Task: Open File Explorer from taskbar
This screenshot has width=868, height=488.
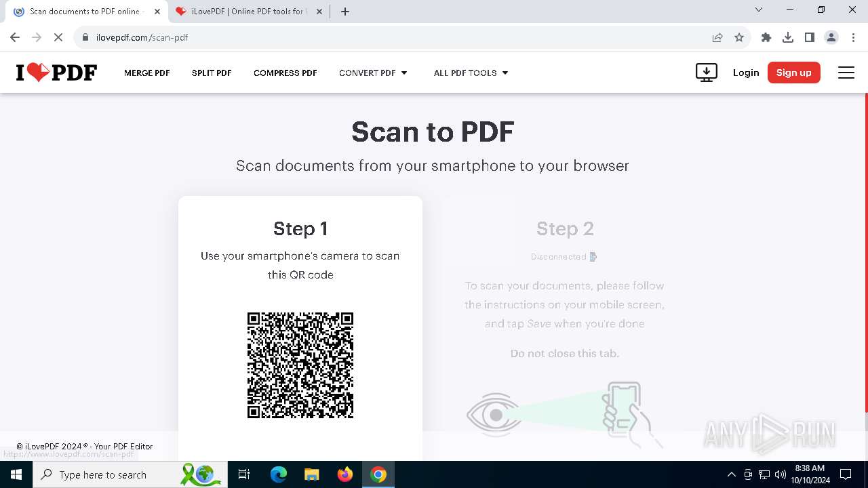Action: (311, 474)
